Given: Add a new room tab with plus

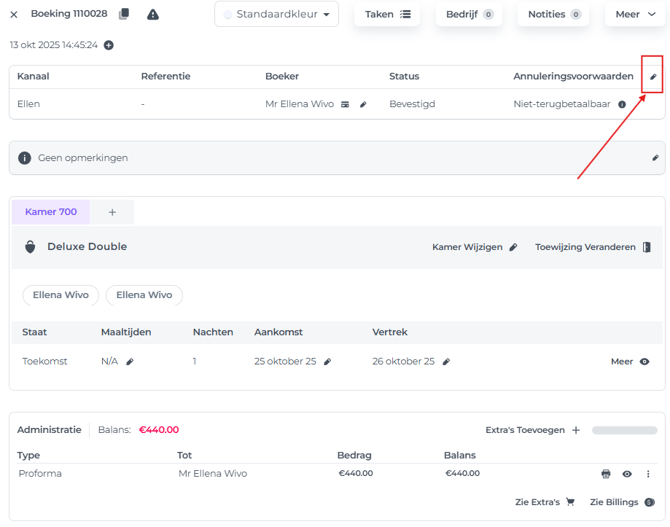Looking at the screenshot, I should [x=112, y=212].
